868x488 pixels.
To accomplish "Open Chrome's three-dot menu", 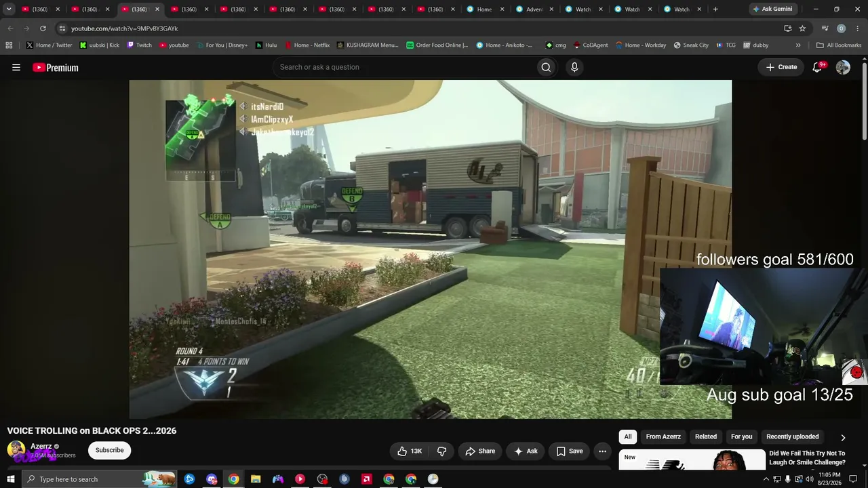I will [857, 28].
